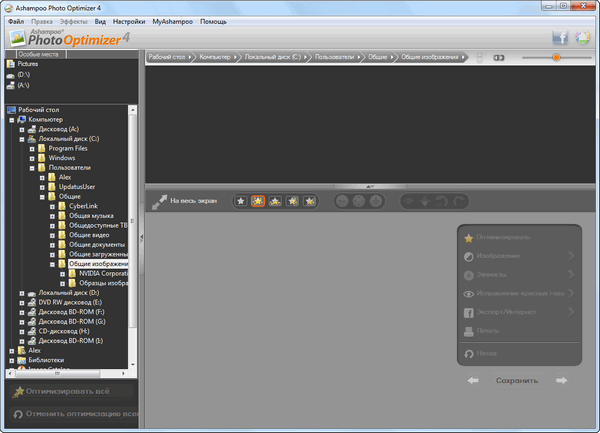Viewport: 600px width, 433px height.
Task: Rotate image clockwise with rotate-right icon
Action: pyautogui.click(x=459, y=201)
